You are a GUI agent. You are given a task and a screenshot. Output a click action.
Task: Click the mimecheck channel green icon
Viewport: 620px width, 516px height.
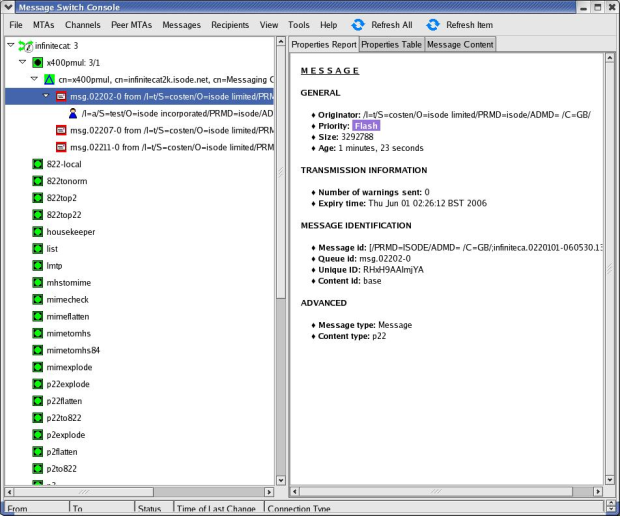(38, 299)
